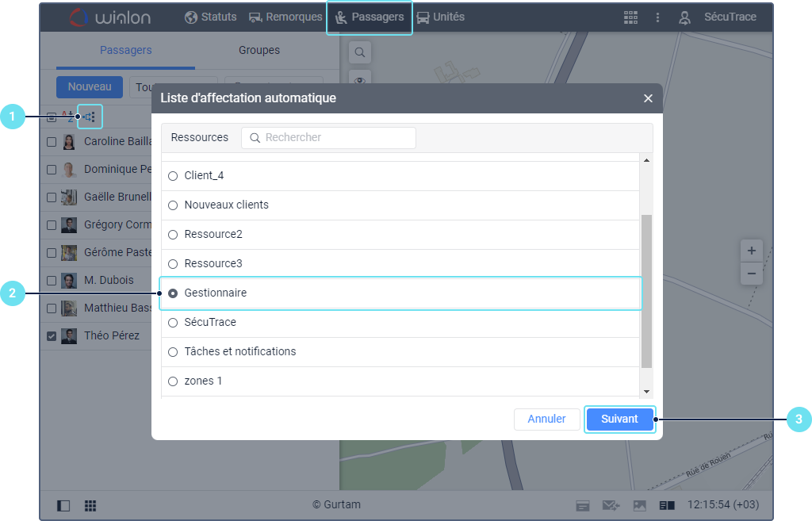Click the scroll up arrow in resources list
The image size is (812, 521).
(x=646, y=160)
